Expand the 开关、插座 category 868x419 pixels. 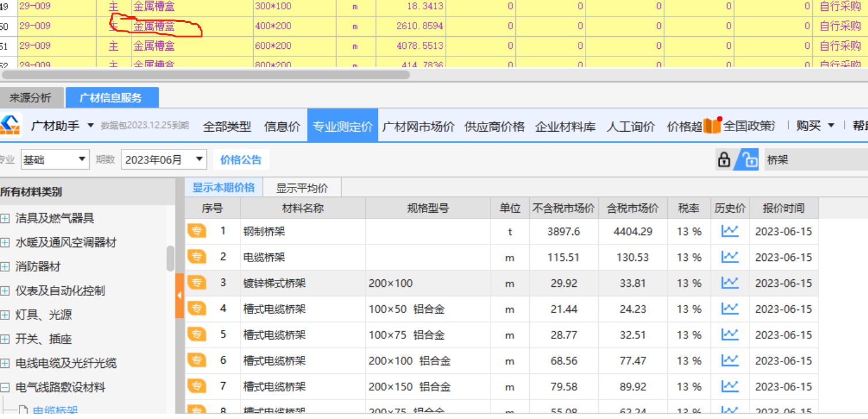5,339
